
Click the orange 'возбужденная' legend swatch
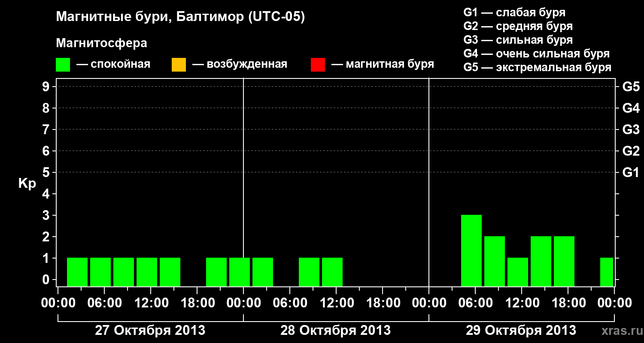(x=179, y=65)
